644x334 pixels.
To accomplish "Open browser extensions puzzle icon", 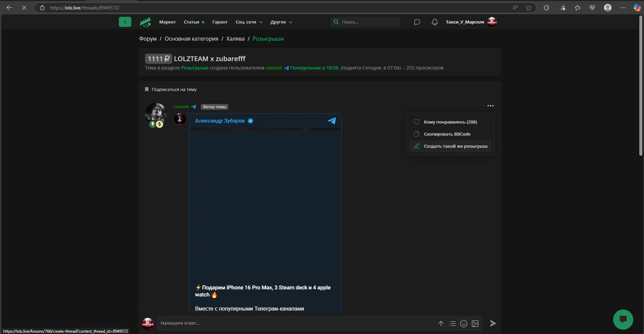I will click(546, 8).
